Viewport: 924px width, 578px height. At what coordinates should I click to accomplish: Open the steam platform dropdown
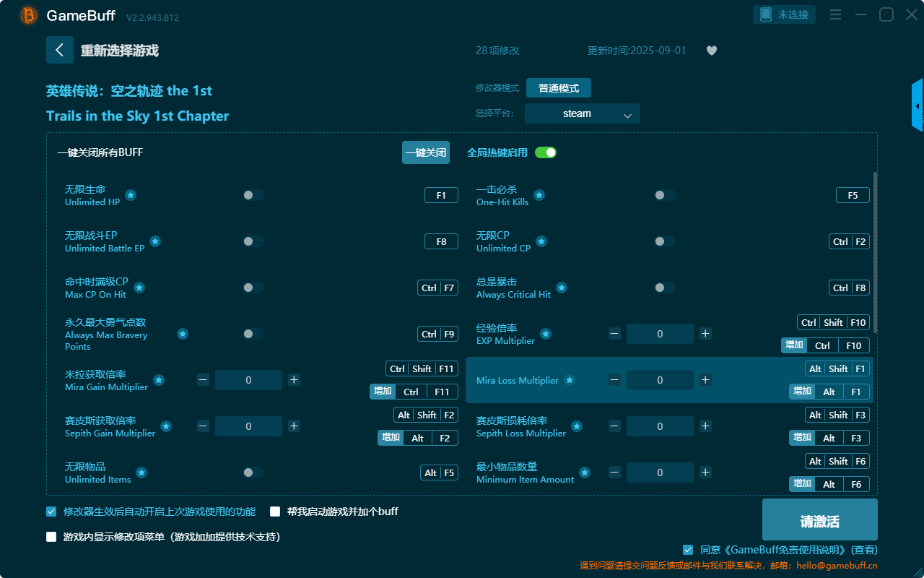pos(583,113)
